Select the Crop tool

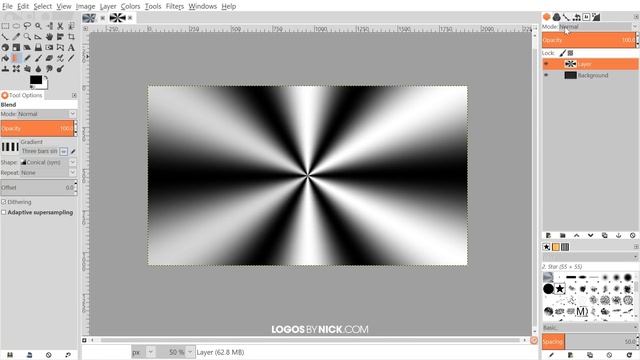pyautogui.click(x=71, y=37)
